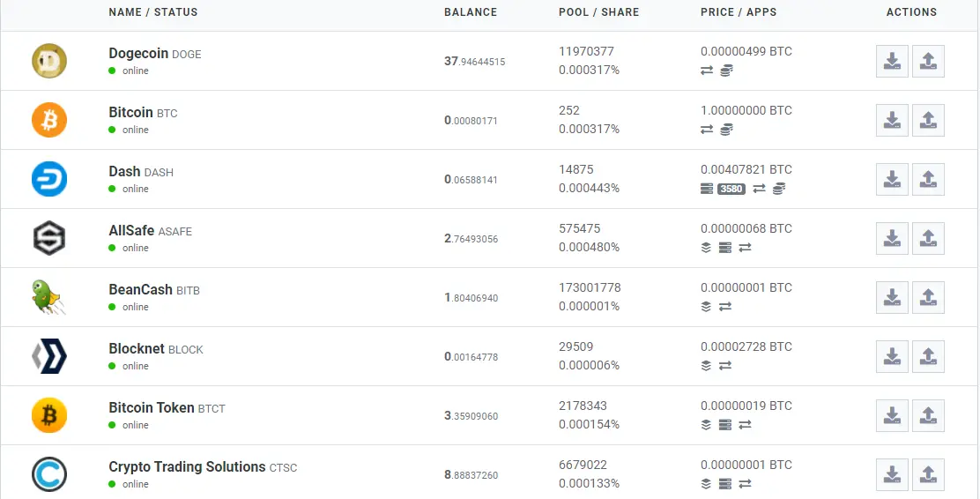This screenshot has width=980, height=499.
Task: Click the Dogecoin coins stack icon
Action: 726,71
